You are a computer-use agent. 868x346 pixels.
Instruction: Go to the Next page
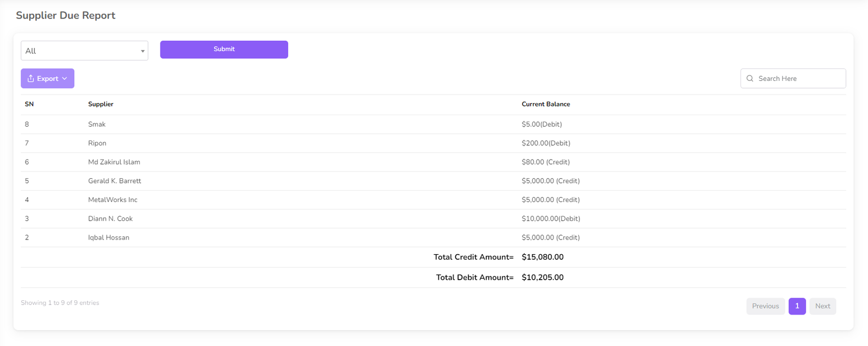tap(822, 306)
